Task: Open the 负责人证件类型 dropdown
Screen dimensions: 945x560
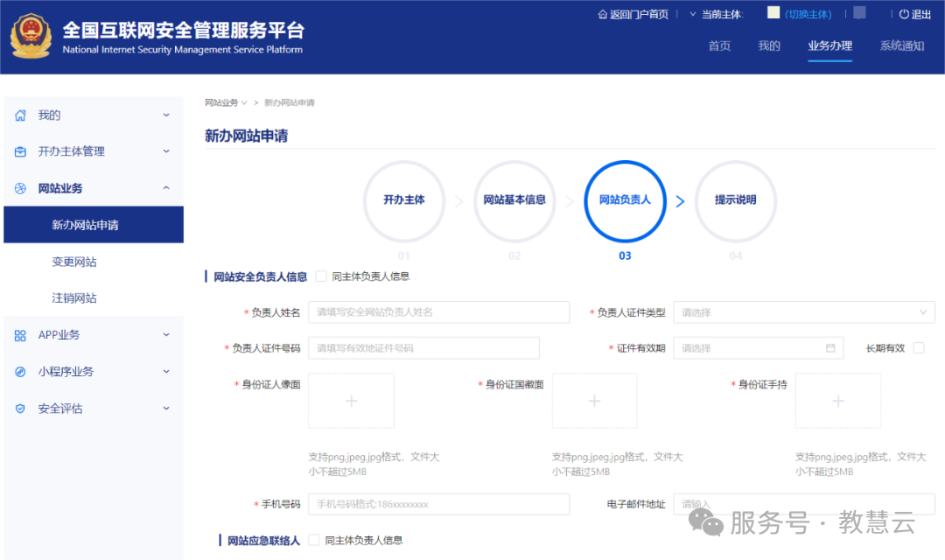Action: [x=803, y=312]
